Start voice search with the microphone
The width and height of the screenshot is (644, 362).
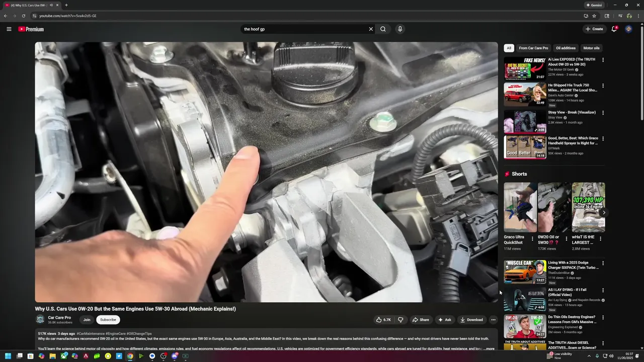pos(400,29)
